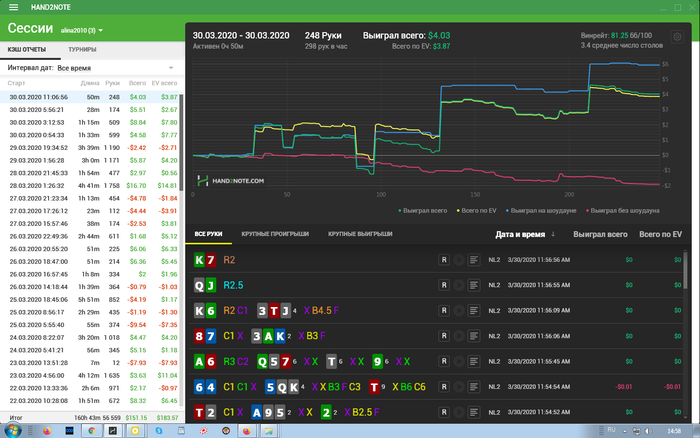Sort hands by 'Дата и время' column
The width and height of the screenshot is (700, 438).
(525, 234)
